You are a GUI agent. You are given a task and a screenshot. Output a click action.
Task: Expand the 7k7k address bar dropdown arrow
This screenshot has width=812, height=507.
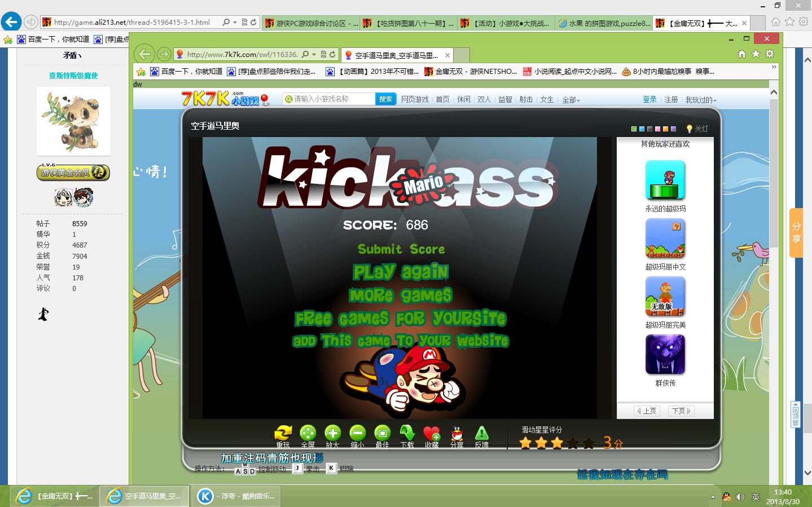click(314, 54)
